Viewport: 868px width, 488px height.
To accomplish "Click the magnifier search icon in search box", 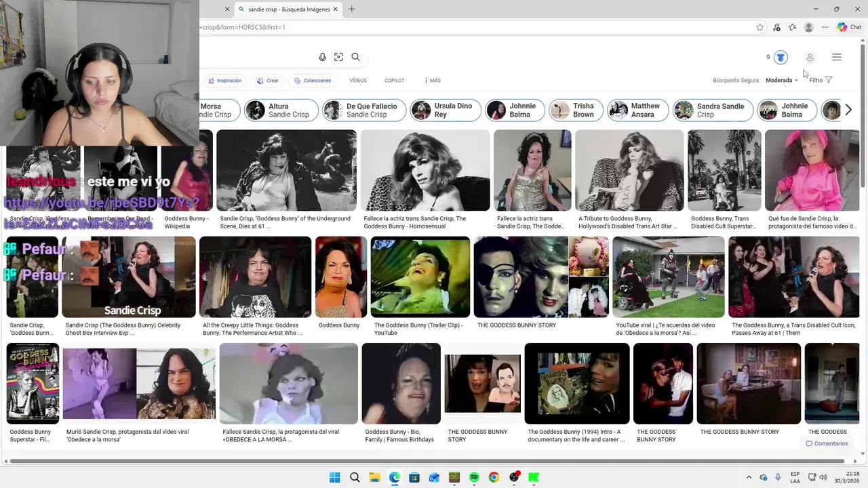I will (355, 57).
